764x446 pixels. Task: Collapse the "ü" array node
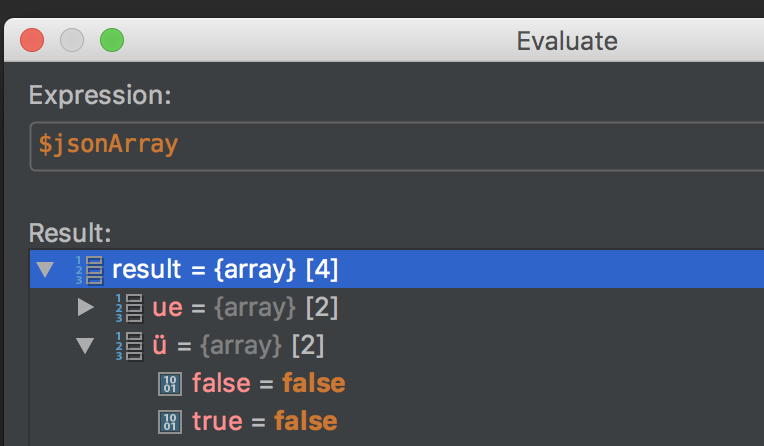click(x=85, y=346)
